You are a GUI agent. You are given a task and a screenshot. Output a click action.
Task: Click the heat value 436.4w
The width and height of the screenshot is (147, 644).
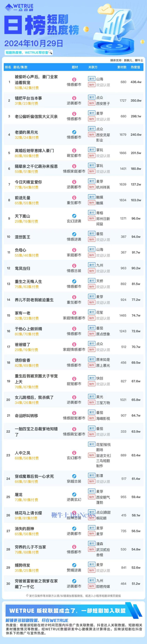point(136,82)
